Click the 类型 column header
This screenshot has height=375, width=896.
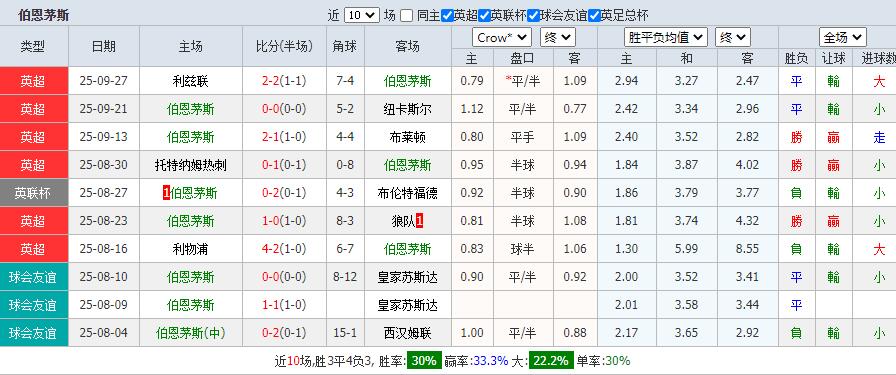click(x=33, y=46)
